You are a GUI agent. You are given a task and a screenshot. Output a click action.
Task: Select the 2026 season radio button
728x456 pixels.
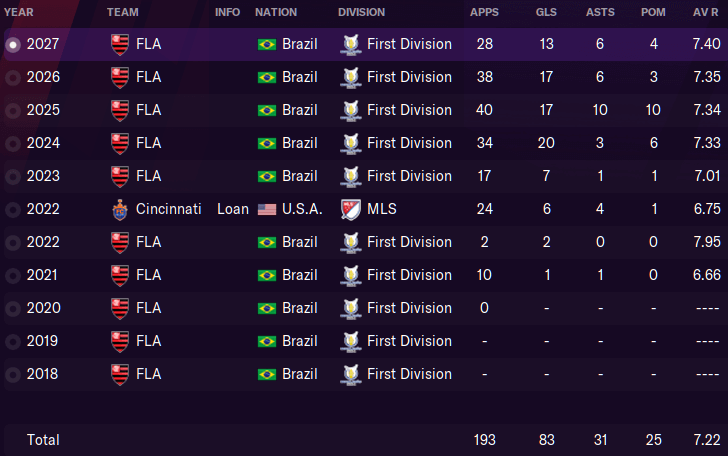point(13,78)
